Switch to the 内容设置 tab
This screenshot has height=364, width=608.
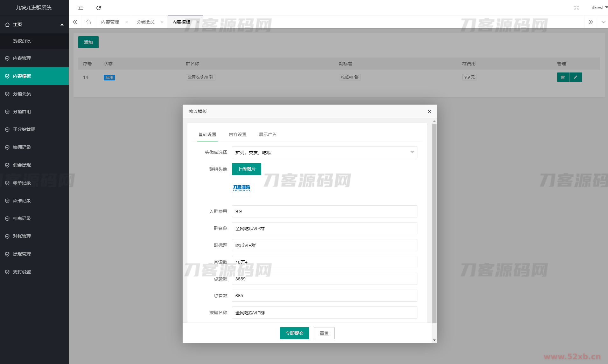point(237,134)
